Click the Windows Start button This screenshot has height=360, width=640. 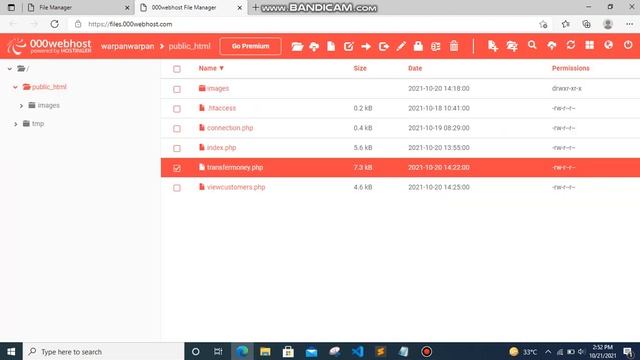(x=11, y=351)
